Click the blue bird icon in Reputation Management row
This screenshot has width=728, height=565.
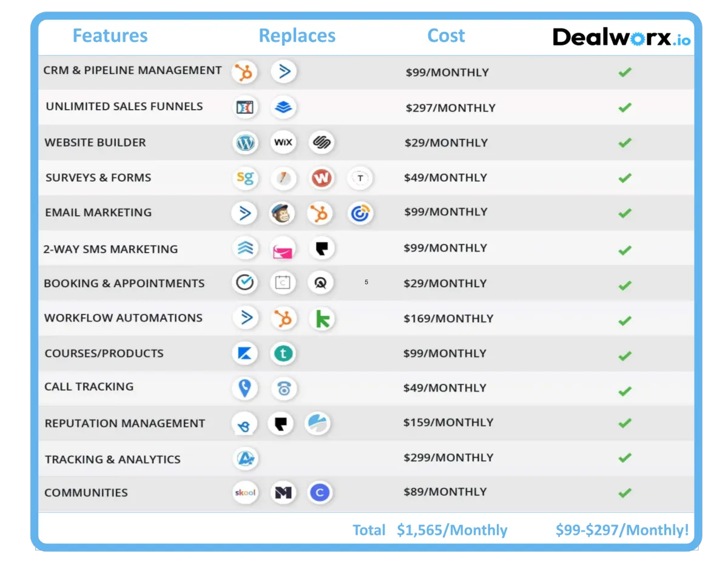(x=244, y=424)
